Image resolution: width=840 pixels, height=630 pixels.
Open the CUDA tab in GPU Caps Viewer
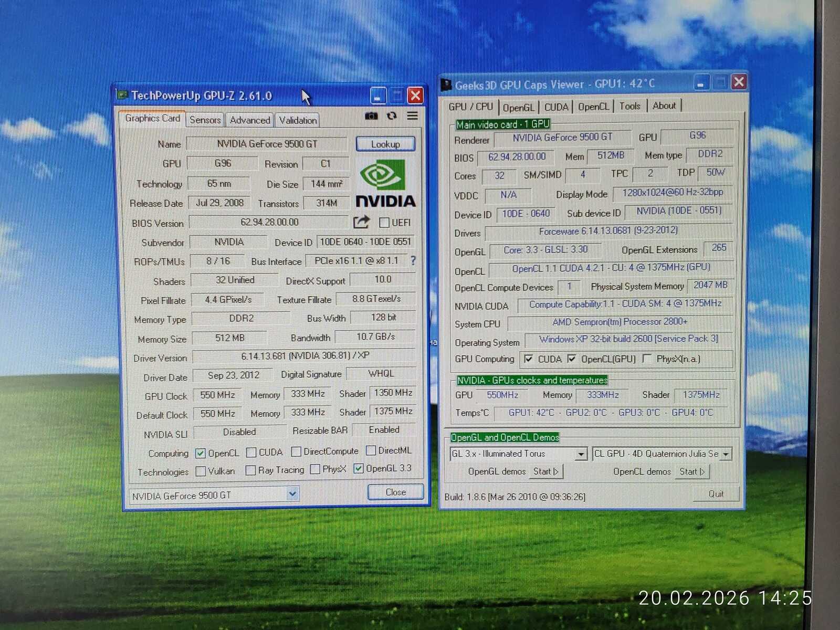tap(556, 107)
